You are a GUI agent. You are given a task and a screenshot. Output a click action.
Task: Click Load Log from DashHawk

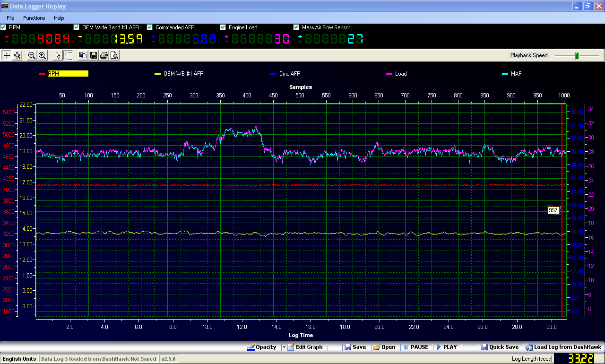point(563,347)
